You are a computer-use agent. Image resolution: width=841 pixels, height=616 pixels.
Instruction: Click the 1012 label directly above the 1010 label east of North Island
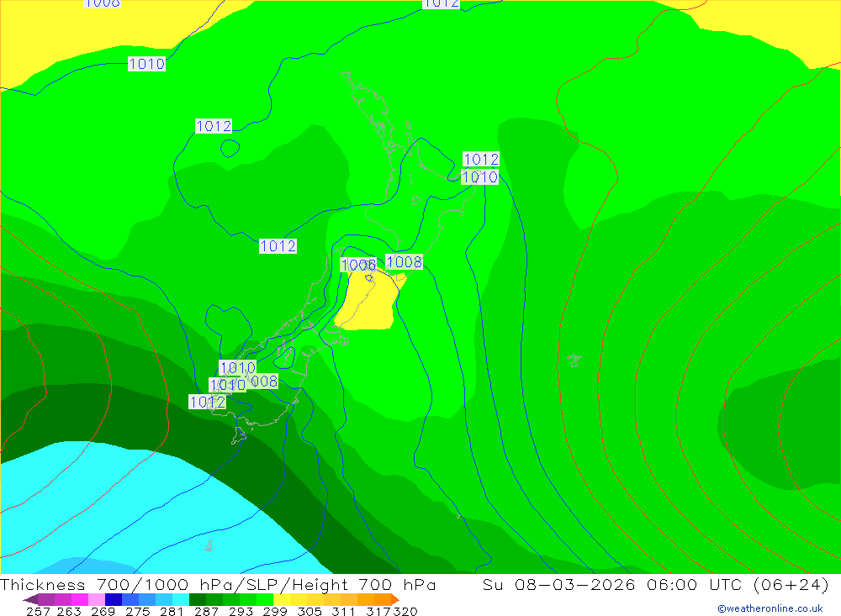click(480, 159)
